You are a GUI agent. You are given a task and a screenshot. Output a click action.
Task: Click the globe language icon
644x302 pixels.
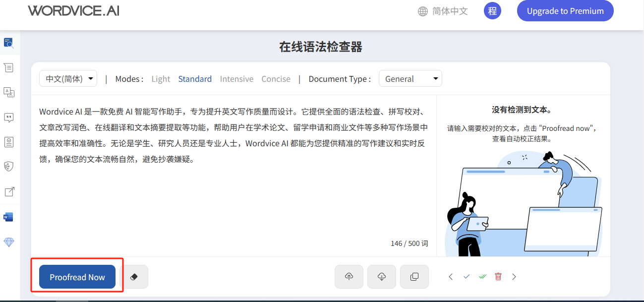pos(423,11)
